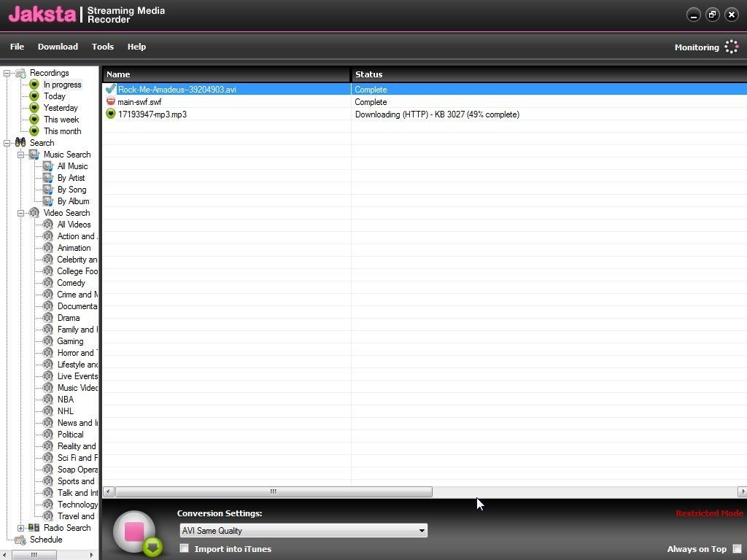Open the Conversion Settings dropdown
Viewport: 747px width, 560px height.
422,531
